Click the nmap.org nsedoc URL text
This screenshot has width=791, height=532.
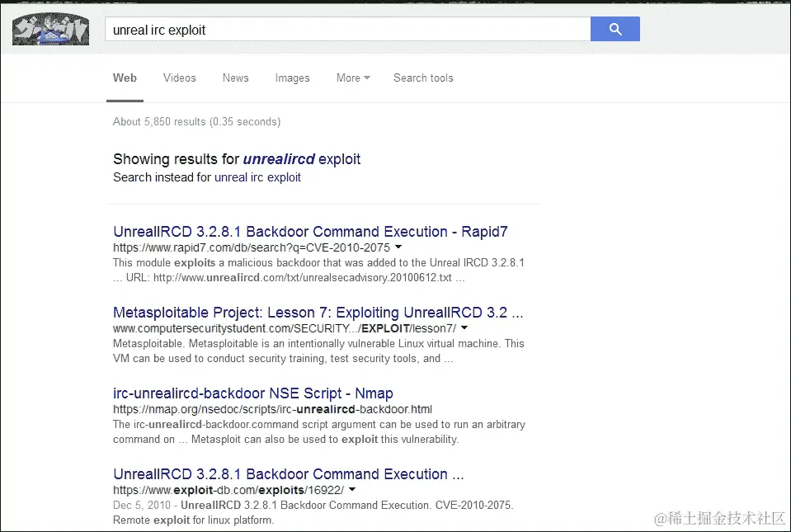click(x=272, y=409)
